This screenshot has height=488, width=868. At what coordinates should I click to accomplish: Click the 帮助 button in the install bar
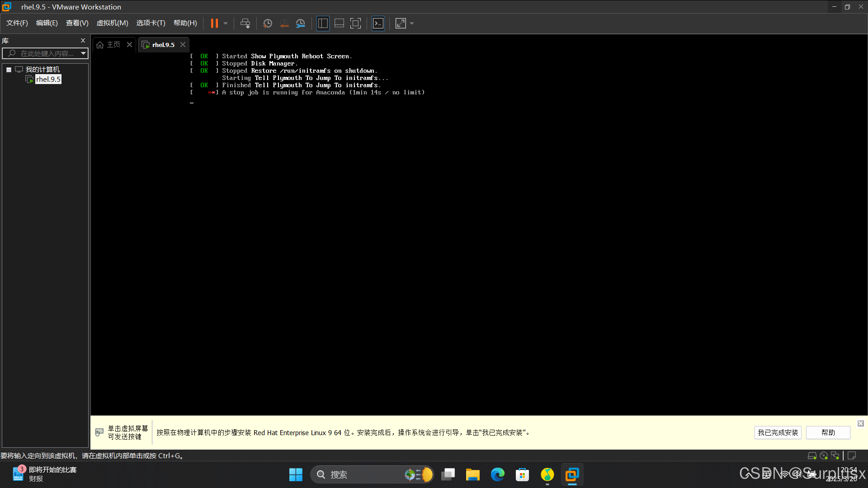[828, 432]
